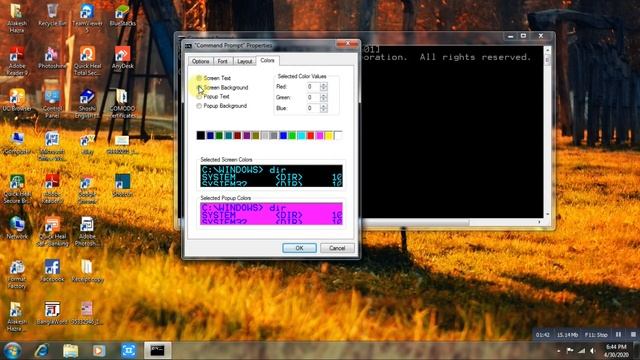This screenshot has height=360, width=640.
Task: Pick the bright green swatch
Action: click(x=292, y=136)
